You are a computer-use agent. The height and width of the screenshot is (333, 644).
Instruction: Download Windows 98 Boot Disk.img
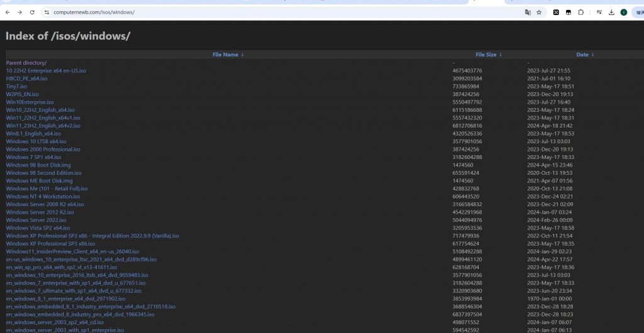pos(38,165)
